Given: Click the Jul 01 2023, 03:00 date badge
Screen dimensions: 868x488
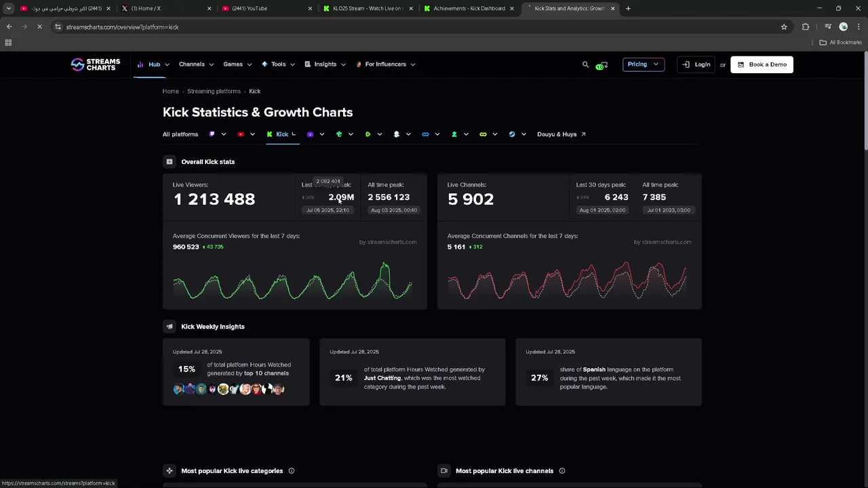Looking at the screenshot, I should [669, 210].
